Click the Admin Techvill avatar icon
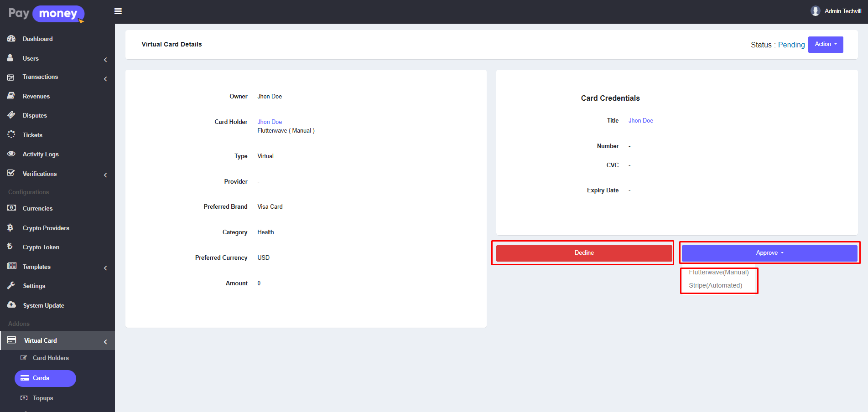868x412 pixels. pyautogui.click(x=815, y=11)
